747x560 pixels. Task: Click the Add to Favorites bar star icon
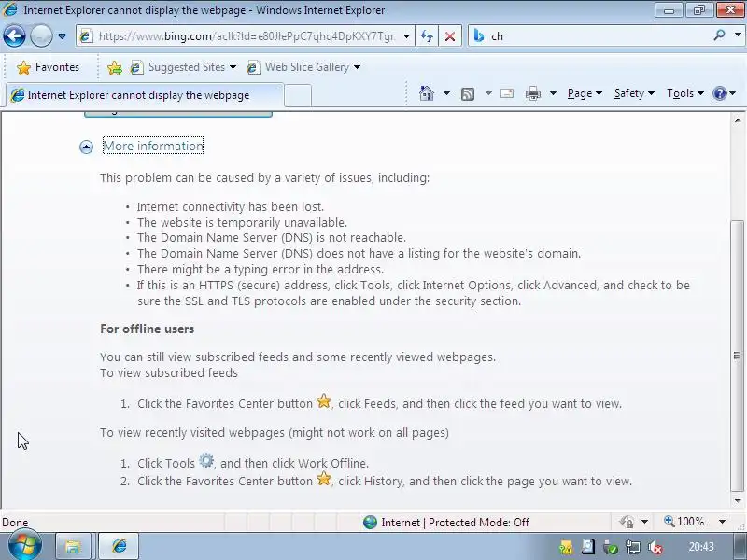(114, 67)
